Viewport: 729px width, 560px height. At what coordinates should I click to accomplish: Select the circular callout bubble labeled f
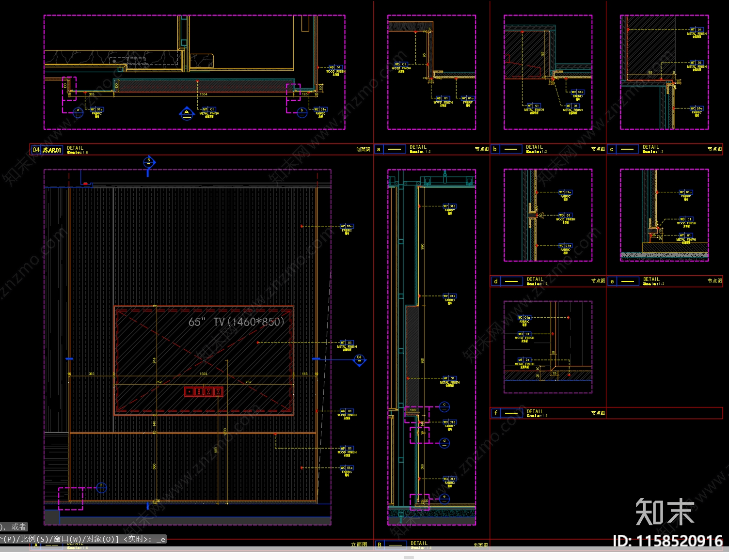coord(101,487)
